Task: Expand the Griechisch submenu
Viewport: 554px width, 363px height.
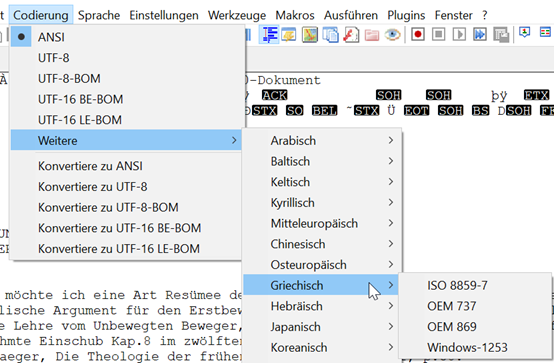Action: click(x=322, y=285)
